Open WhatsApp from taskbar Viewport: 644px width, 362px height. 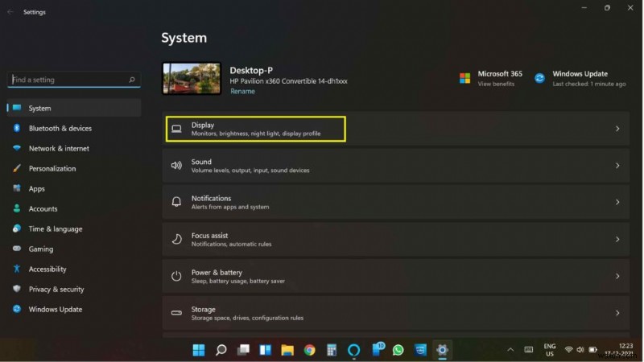tap(398, 350)
